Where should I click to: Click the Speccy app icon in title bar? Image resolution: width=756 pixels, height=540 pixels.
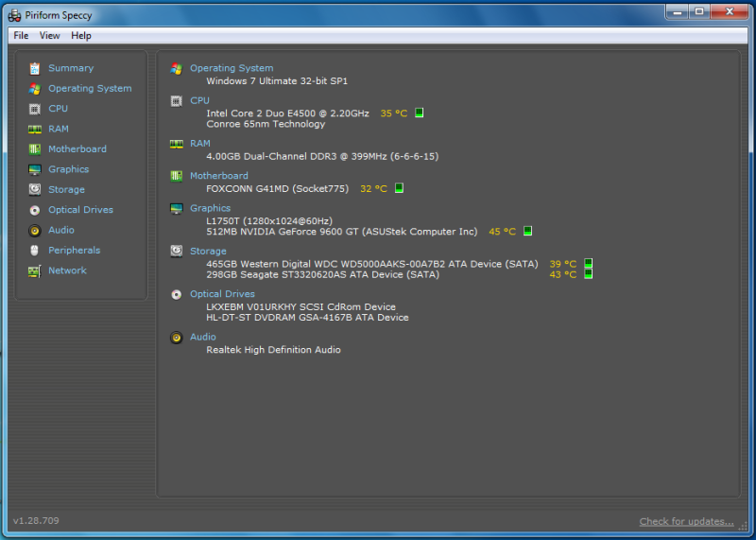click(15, 15)
